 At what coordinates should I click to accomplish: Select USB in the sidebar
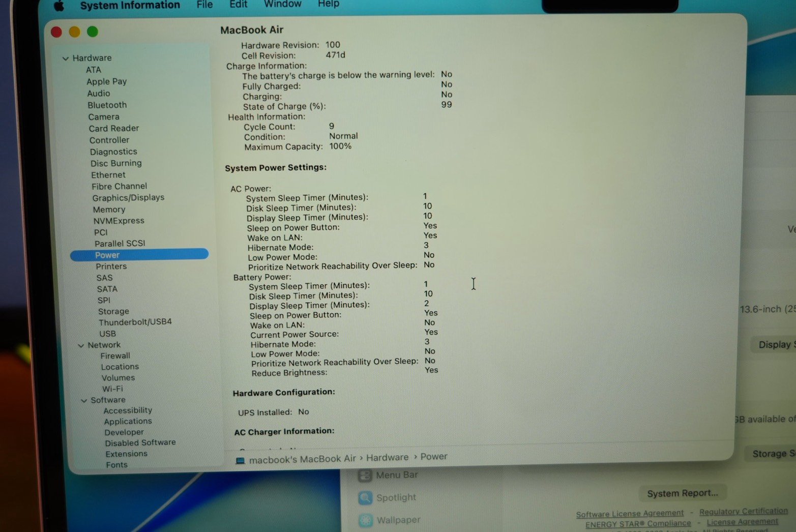click(x=108, y=334)
